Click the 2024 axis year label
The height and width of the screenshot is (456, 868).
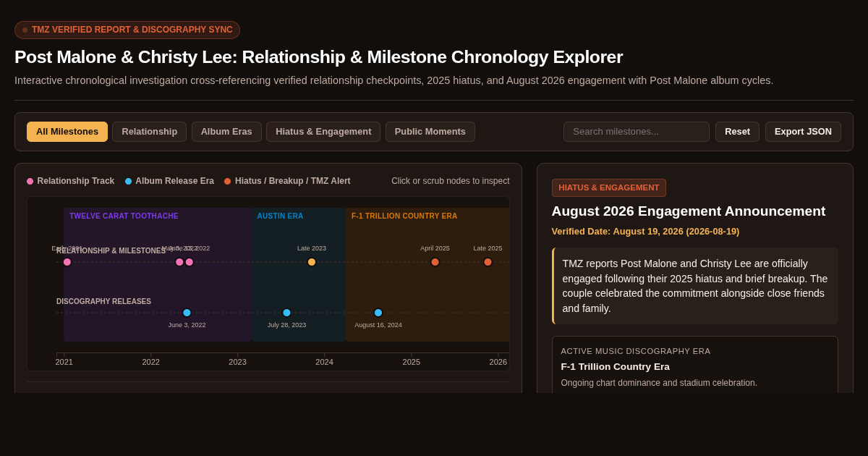[x=324, y=362]
